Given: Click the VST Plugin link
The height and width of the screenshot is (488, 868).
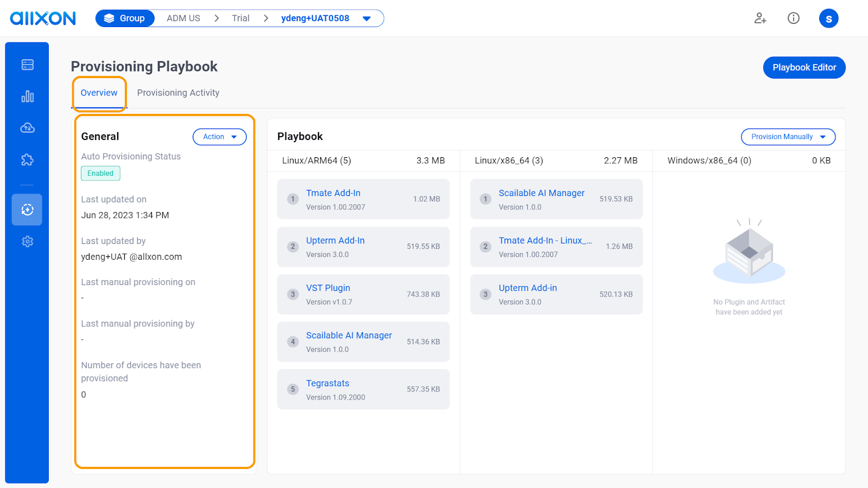Looking at the screenshot, I should pyautogui.click(x=328, y=288).
